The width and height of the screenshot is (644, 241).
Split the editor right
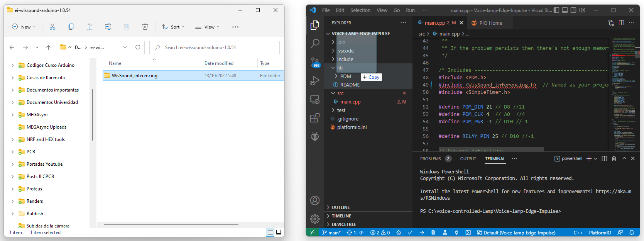click(x=621, y=23)
